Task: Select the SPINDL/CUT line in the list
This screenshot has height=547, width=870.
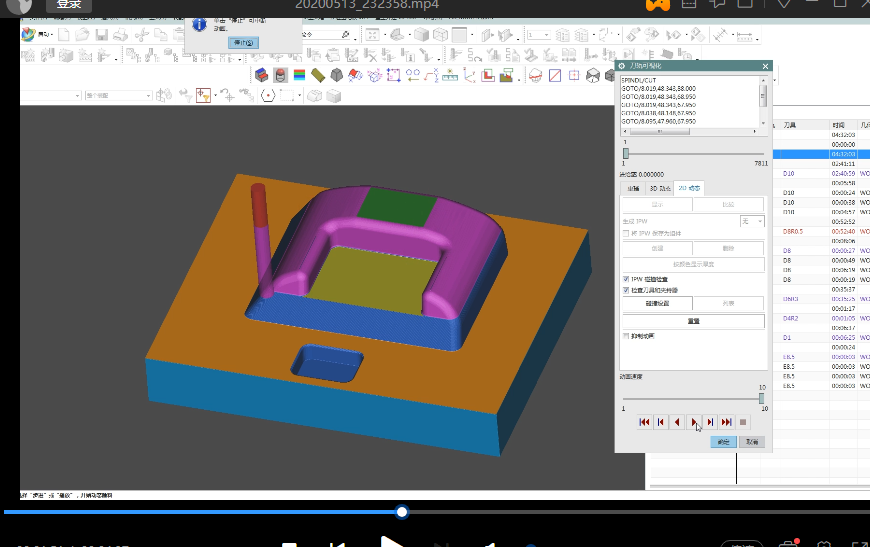Action: point(639,80)
